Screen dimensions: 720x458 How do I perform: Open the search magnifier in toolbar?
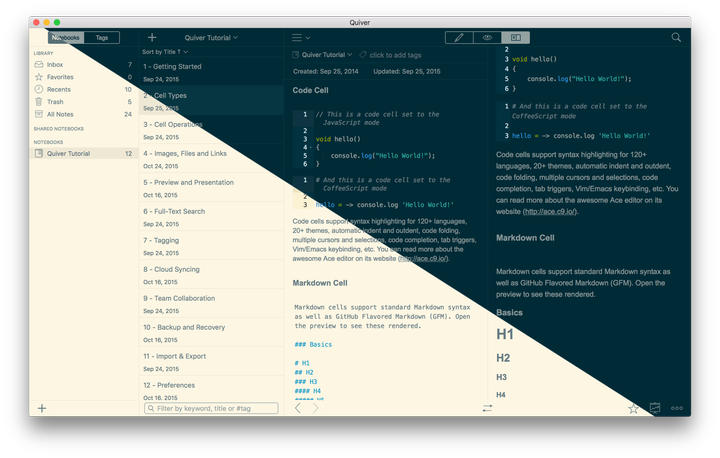tap(676, 38)
